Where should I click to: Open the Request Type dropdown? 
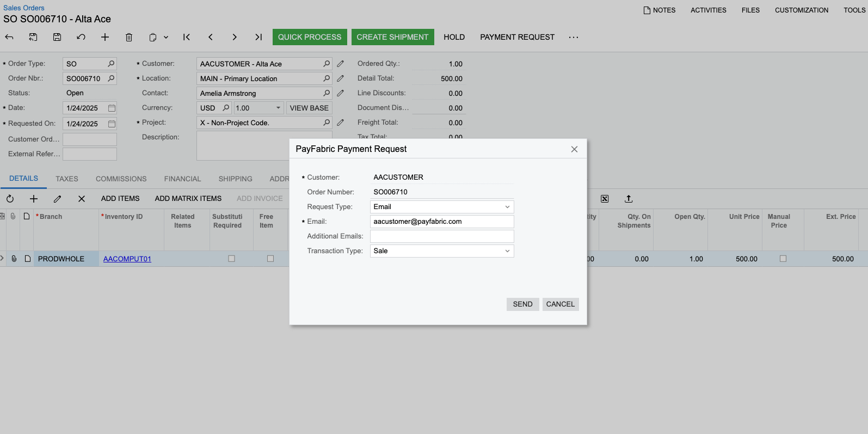(507, 207)
